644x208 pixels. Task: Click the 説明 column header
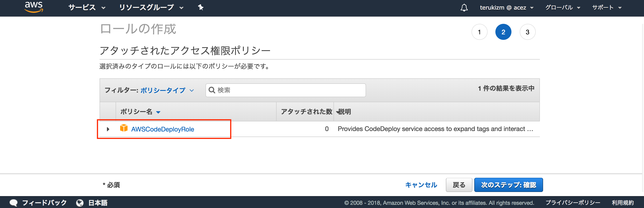coord(345,112)
